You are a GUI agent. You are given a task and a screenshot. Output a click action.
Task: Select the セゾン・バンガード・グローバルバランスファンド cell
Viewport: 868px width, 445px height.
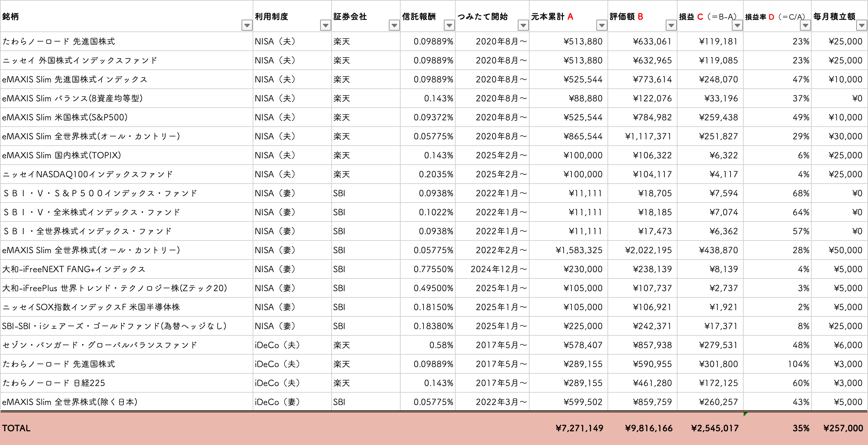pos(126,345)
